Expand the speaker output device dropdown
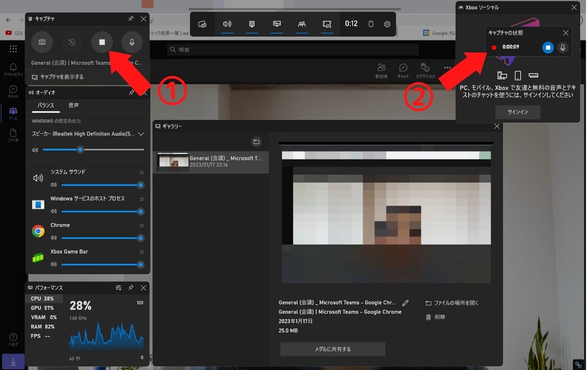Viewport: 588px width, 370px height. click(x=141, y=134)
